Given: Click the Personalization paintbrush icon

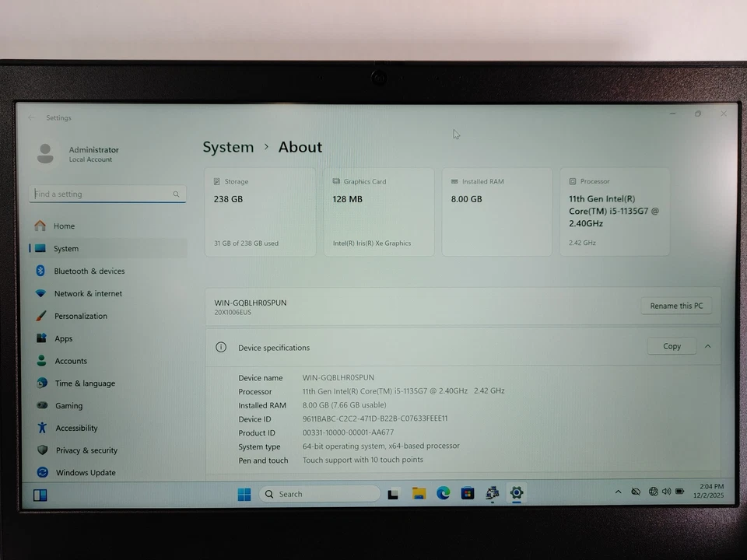Looking at the screenshot, I should pyautogui.click(x=40, y=316).
